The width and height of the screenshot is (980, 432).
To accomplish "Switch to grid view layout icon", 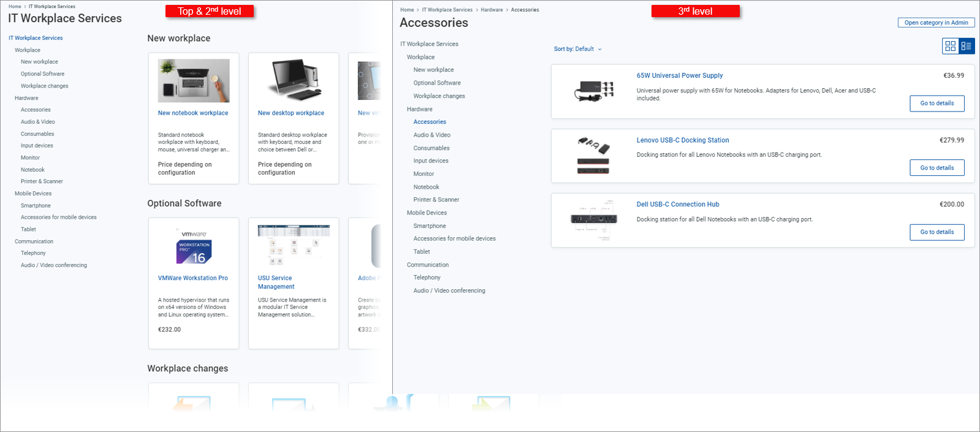I will (951, 46).
